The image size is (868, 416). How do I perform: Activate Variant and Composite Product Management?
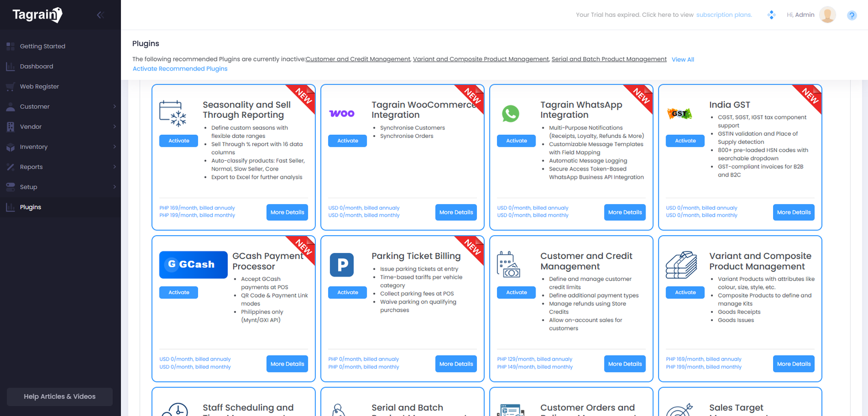click(x=685, y=292)
